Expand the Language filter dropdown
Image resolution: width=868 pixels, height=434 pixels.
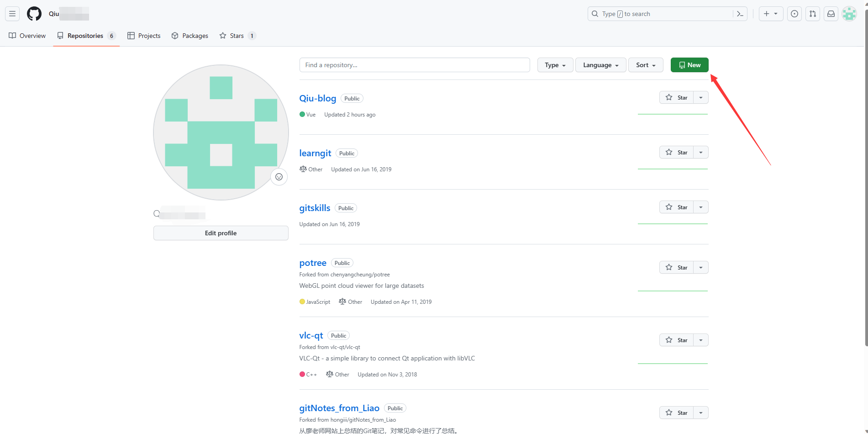tap(601, 65)
